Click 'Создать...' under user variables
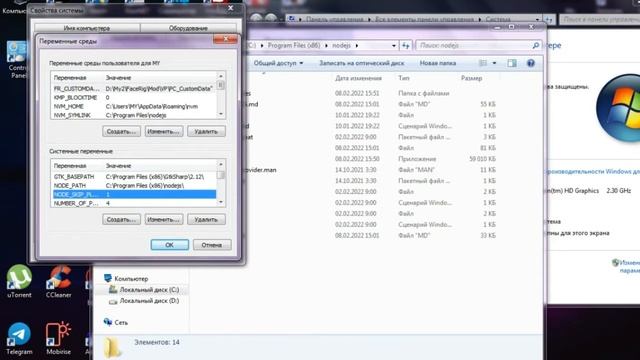This screenshot has width=640, height=360. coord(121,131)
